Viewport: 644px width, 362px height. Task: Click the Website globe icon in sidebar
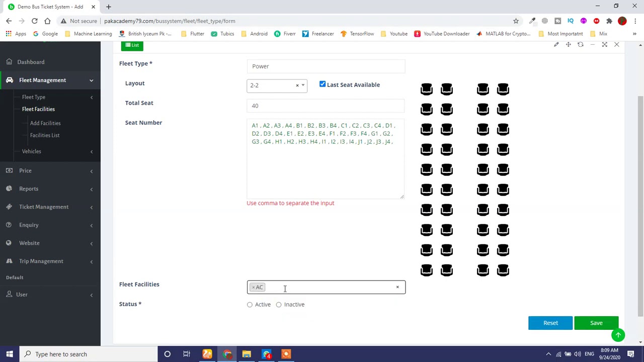[x=9, y=243]
